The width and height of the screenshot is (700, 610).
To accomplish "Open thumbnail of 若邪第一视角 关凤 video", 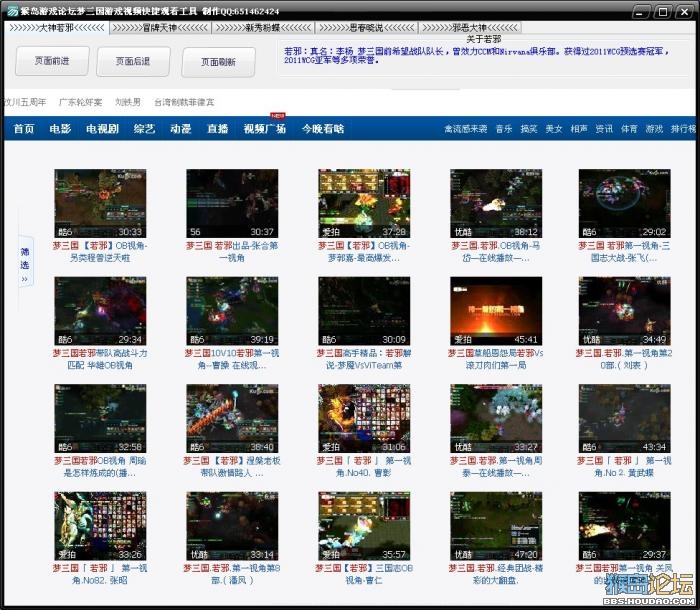I will point(624,526).
